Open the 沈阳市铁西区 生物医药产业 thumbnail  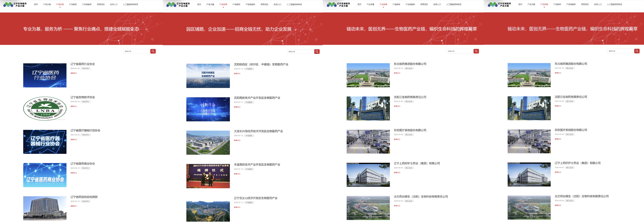pyautogui.click(x=208, y=76)
